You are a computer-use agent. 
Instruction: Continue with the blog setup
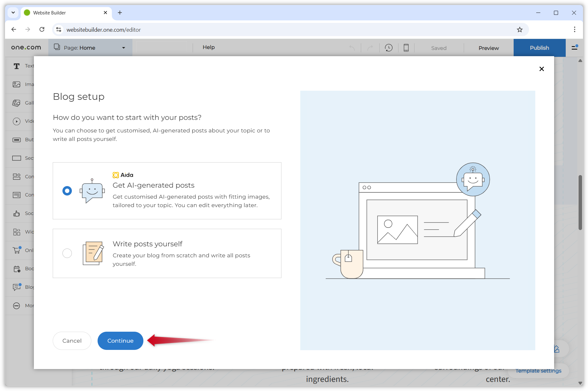click(x=120, y=340)
